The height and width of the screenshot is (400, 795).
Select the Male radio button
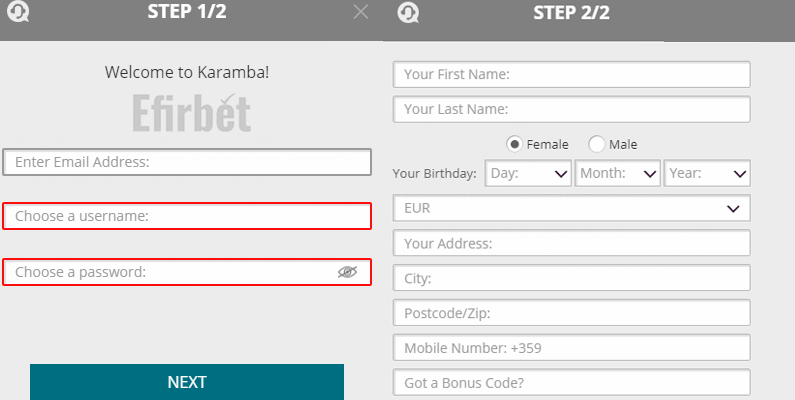[596, 144]
